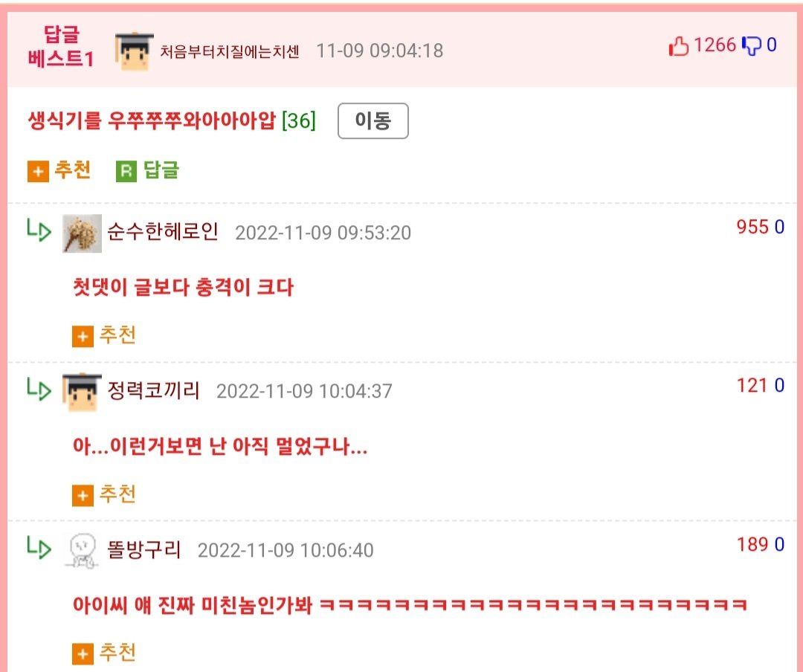Click the username 순수한헤로인
Image resolution: width=803 pixels, height=672 pixels.
163,232
